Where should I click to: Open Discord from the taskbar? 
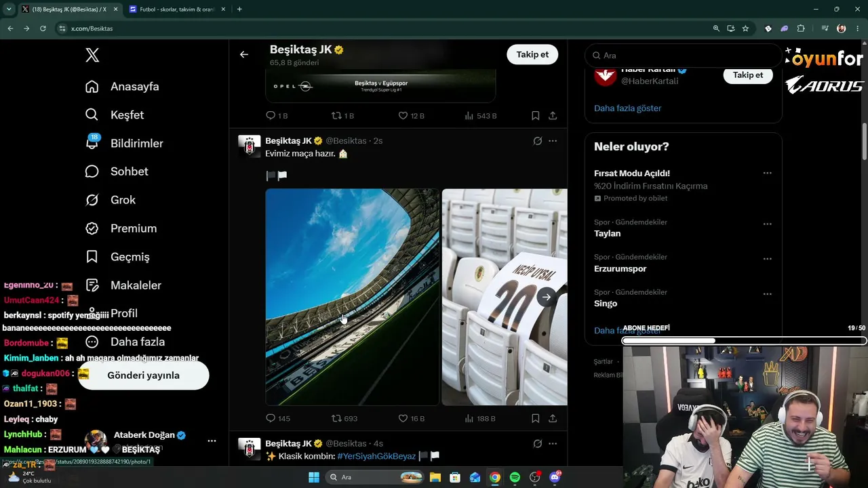(x=555, y=477)
